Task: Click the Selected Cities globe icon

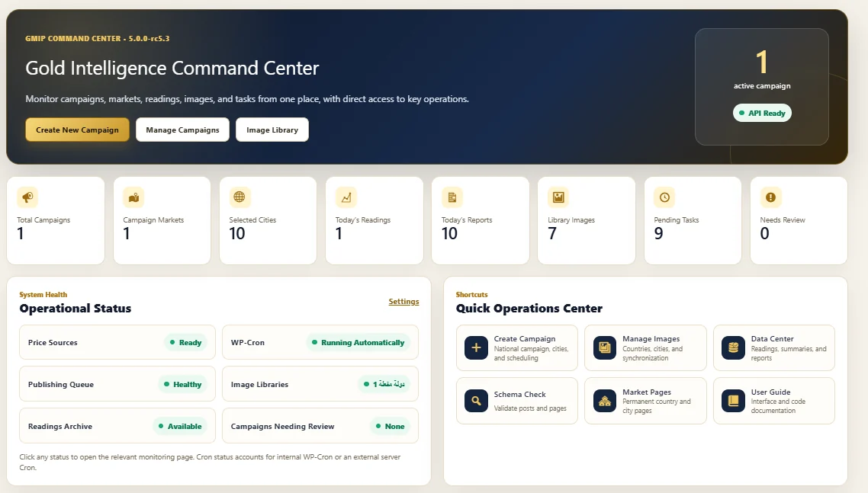Action: tap(240, 197)
